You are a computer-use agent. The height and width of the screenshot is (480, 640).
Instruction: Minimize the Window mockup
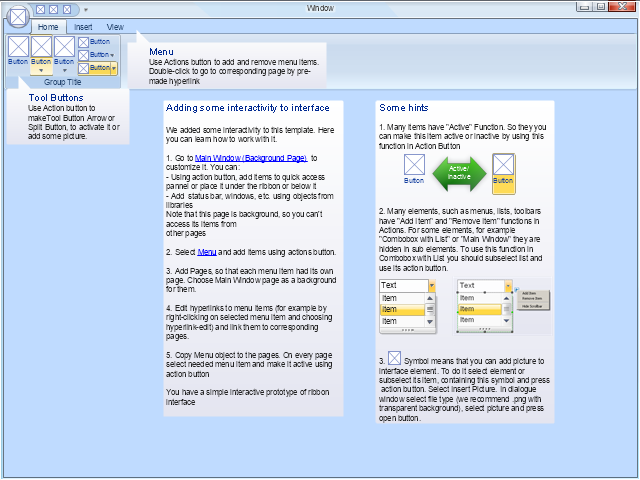[584, 7]
